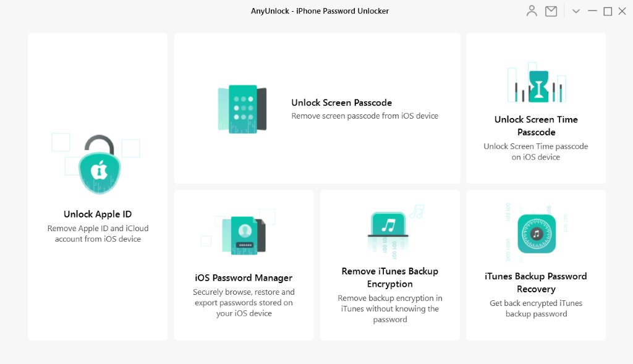This screenshot has width=633, height=364.
Task: Open Remove iTunes Backup Encryption title
Action: click(390, 277)
